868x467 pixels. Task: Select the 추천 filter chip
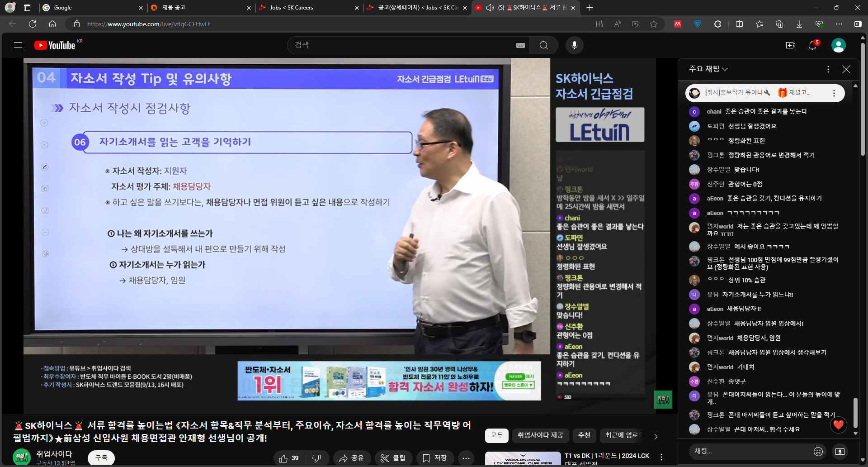tap(584, 435)
